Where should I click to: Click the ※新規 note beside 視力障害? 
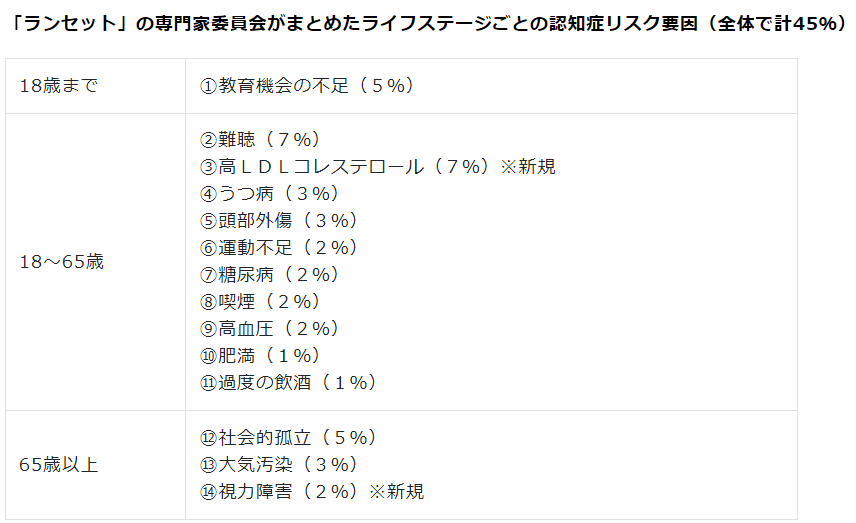coord(396,492)
